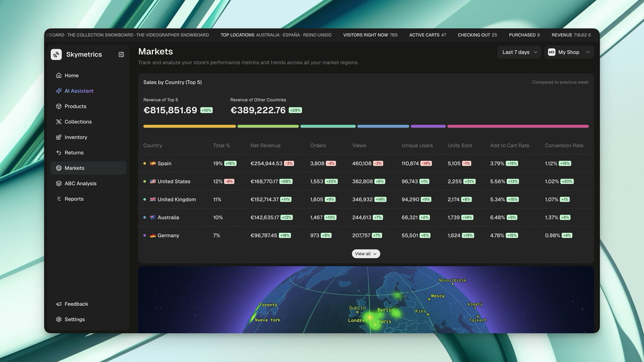Click the Checking Out 25 ticker entry
Viewport: 644px width, 362px height.
pyautogui.click(x=477, y=35)
